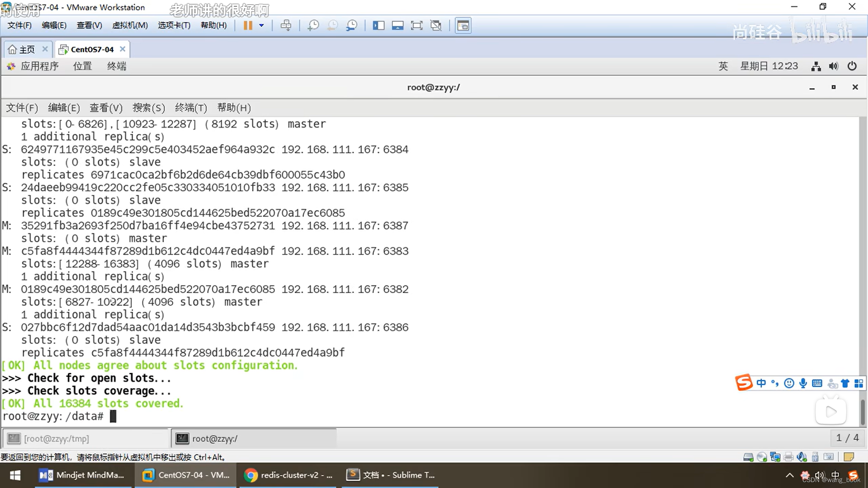Open 应用程序 applications menu in CentOS
Viewport: 868px width, 488px height.
(x=39, y=66)
